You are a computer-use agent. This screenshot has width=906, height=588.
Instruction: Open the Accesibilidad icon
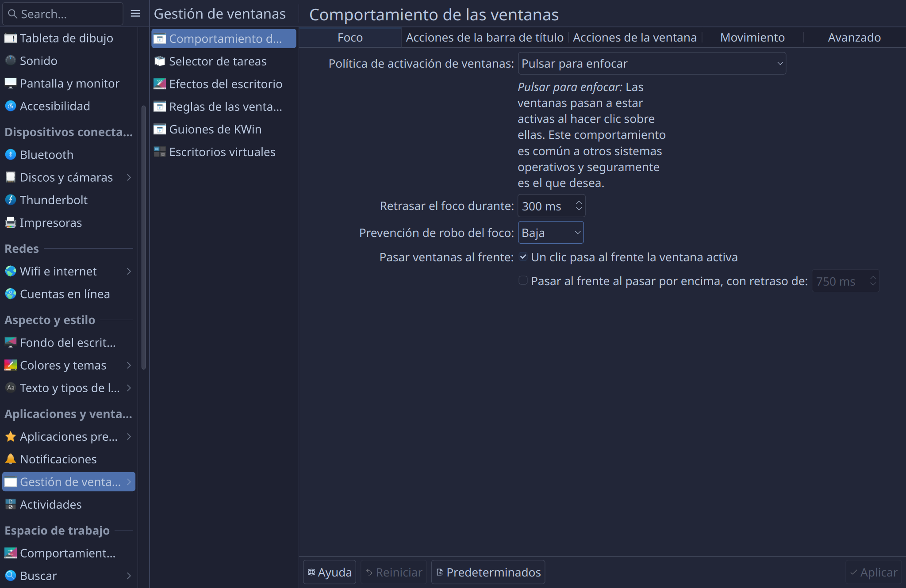11,106
